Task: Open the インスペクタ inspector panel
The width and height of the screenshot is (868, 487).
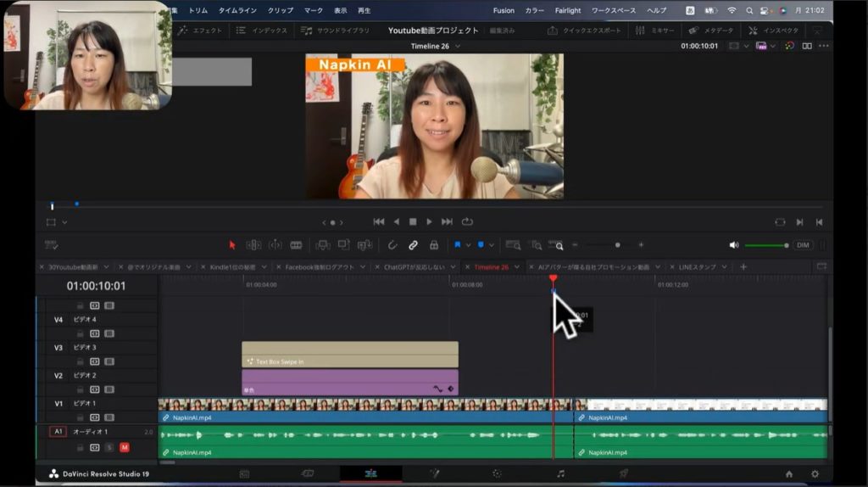Action: click(x=778, y=31)
